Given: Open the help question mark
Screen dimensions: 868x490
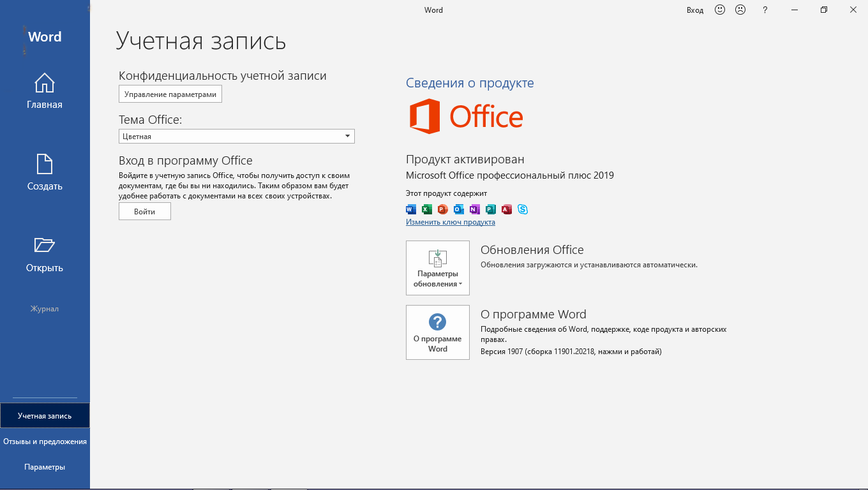Looking at the screenshot, I should tap(765, 10).
